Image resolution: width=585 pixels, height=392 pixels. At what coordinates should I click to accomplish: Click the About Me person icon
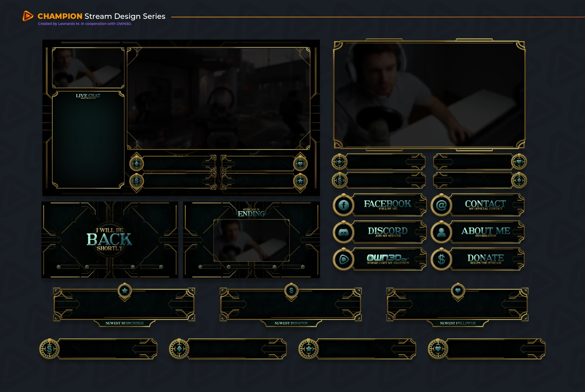[441, 233]
